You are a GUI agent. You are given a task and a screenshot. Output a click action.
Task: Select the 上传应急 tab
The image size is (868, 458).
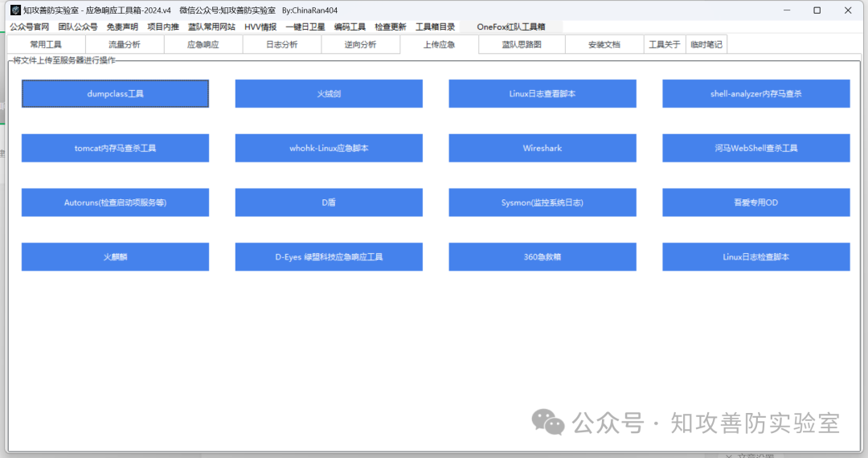point(439,44)
